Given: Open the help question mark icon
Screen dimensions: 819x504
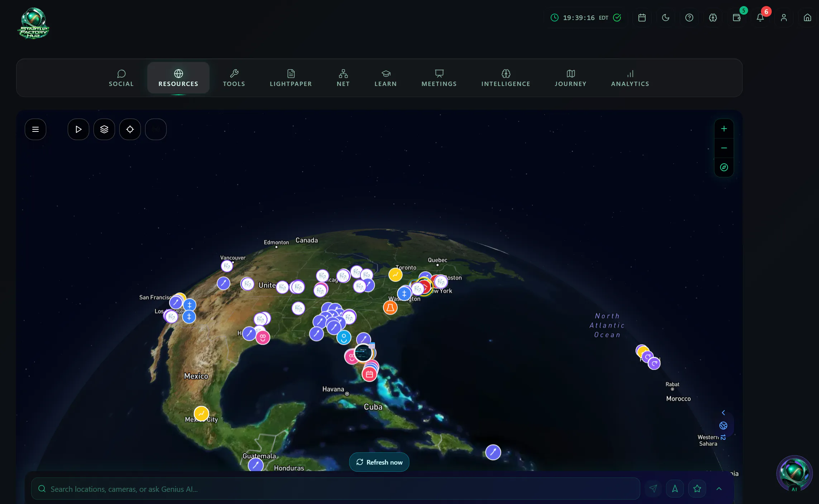Looking at the screenshot, I should click(689, 18).
